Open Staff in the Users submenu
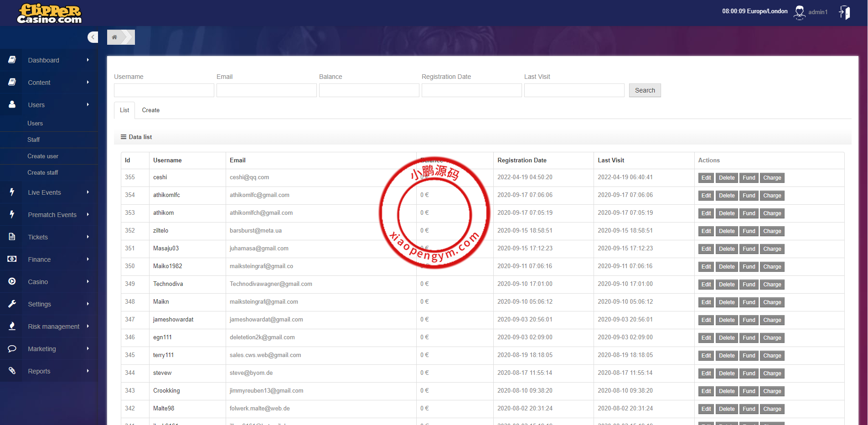This screenshot has height=425, width=868. [34, 140]
